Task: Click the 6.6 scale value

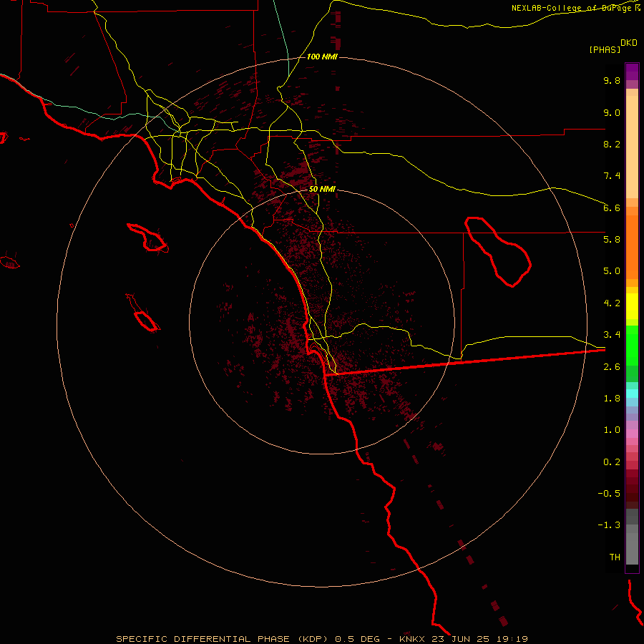Action: [x=612, y=208]
